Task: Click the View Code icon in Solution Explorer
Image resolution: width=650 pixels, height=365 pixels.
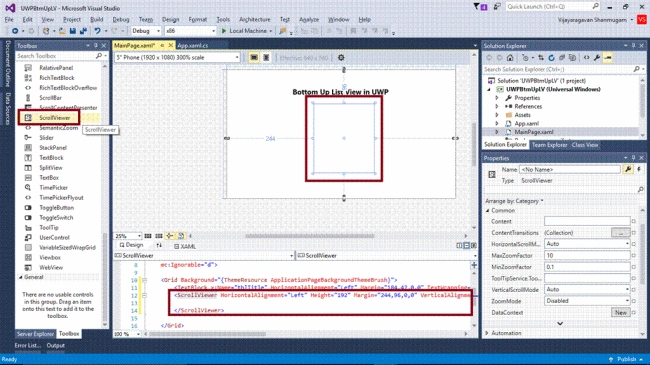Action: (586, 58)
